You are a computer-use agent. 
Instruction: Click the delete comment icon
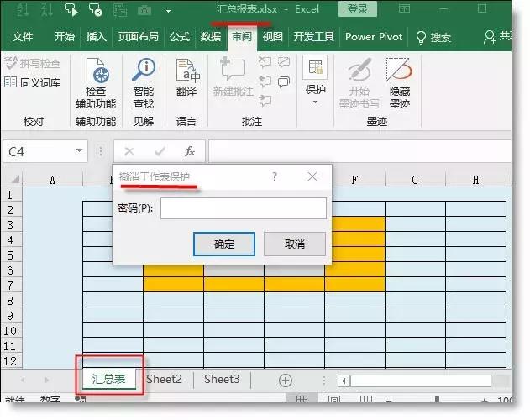point(265,62)
